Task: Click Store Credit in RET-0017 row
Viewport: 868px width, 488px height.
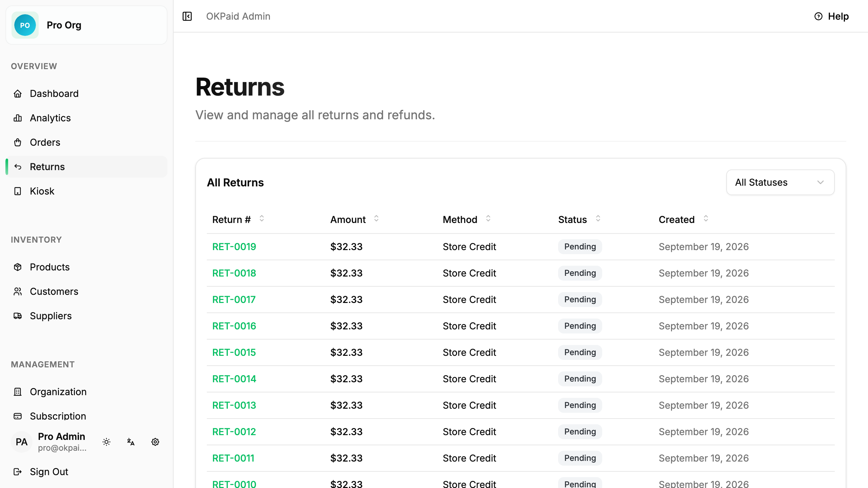Action: pos(469,300)
